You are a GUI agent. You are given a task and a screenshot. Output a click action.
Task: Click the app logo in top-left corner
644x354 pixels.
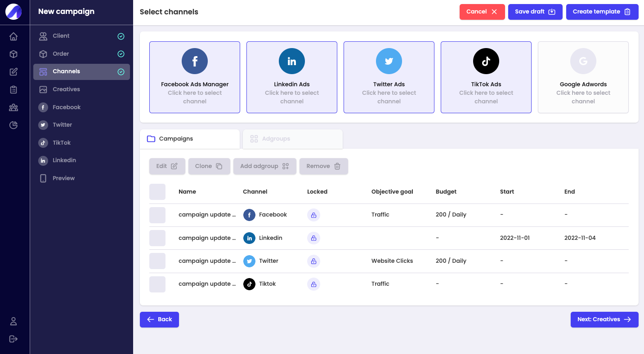tap(13, 12)
